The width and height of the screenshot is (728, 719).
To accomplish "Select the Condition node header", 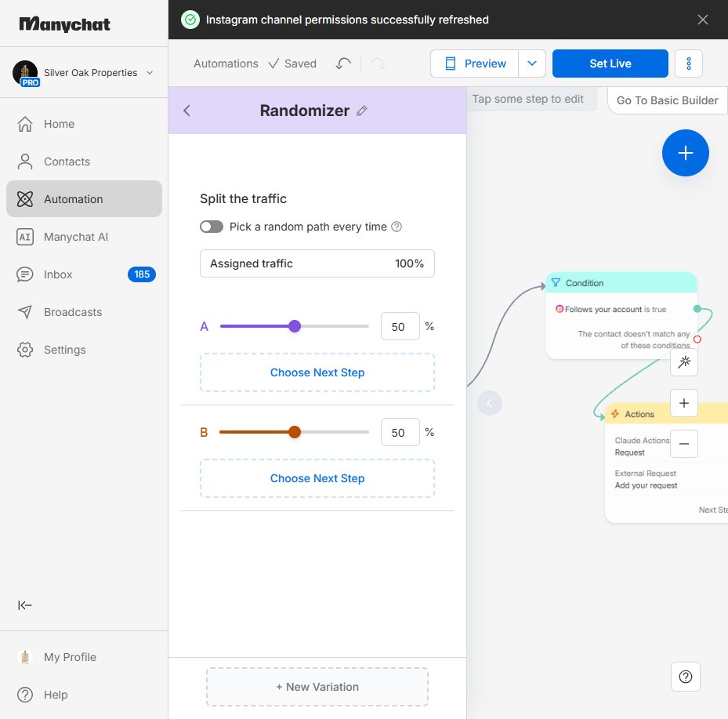I will coord(621,283).
